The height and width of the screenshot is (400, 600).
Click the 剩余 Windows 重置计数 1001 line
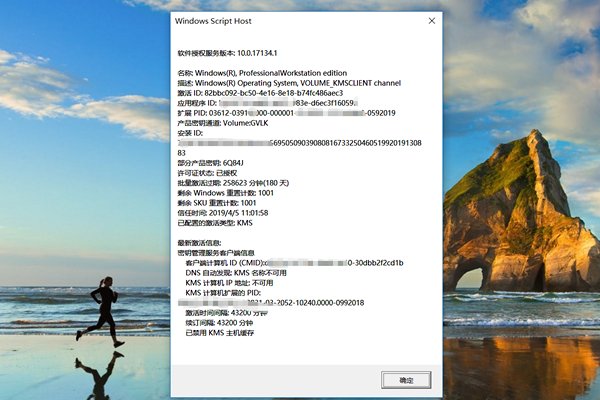[225, 193]
